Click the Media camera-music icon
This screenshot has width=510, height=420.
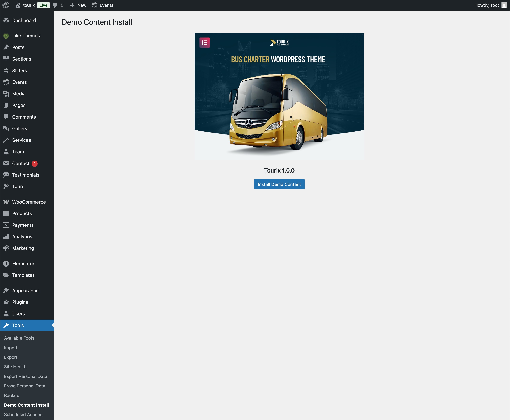point(6,94)
